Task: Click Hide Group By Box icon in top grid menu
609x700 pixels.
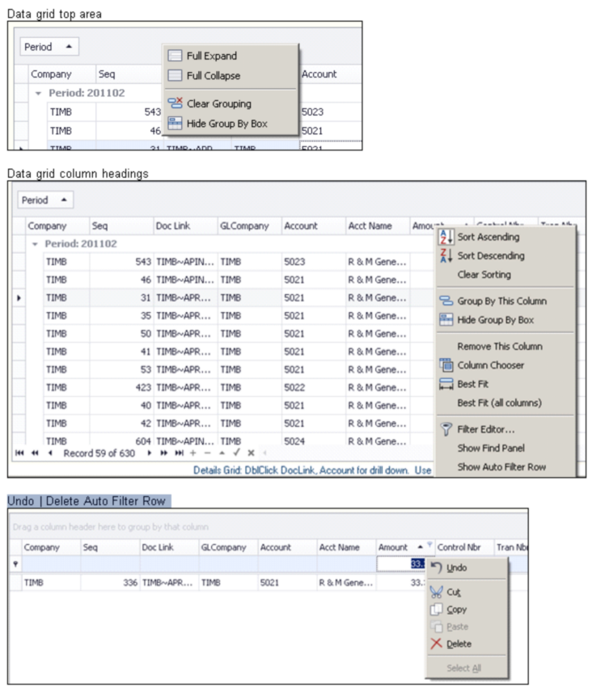Action: (175, 123)
